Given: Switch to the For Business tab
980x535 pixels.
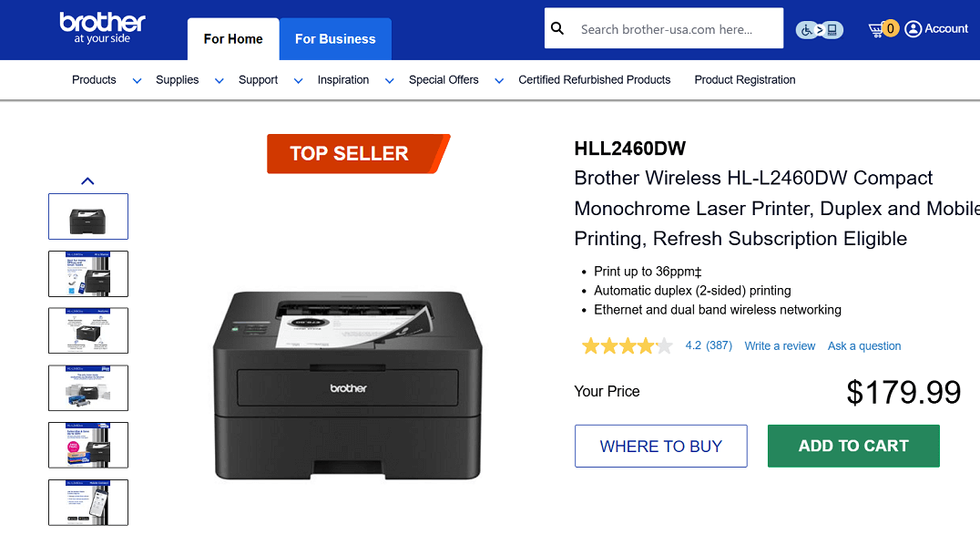Looking at the screenshot, I should pos(335,39).
